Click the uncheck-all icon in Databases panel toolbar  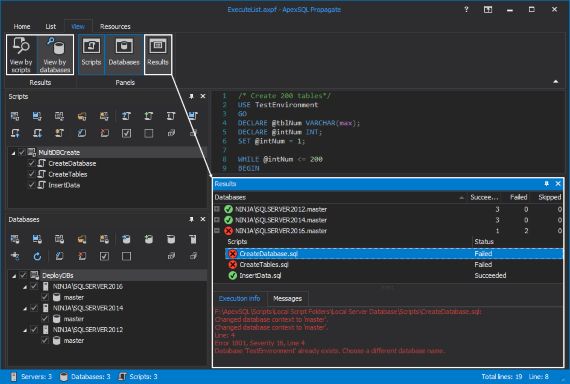(127, 256)
